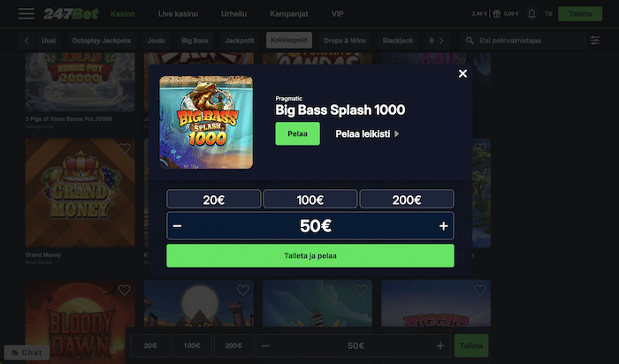Open the gift bonus balance icon
This screenshot has width=619, height=364.
pos(497,14)
